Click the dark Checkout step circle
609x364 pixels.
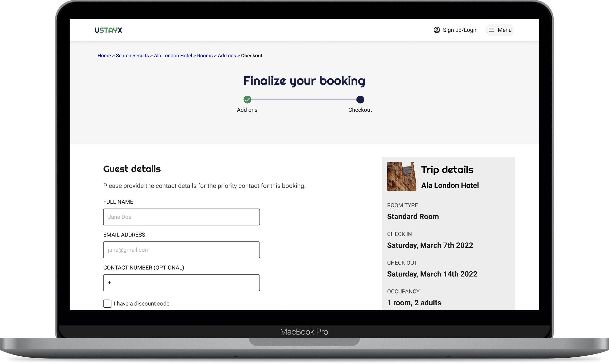(x=360, y=100)
